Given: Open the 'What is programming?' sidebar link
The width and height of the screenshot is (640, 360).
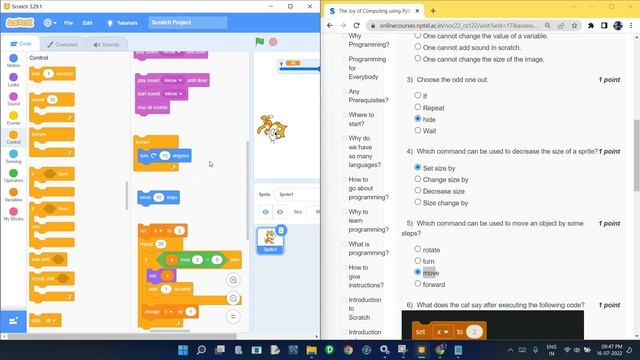Looking at the screenshot, I should tap(369, 248).
